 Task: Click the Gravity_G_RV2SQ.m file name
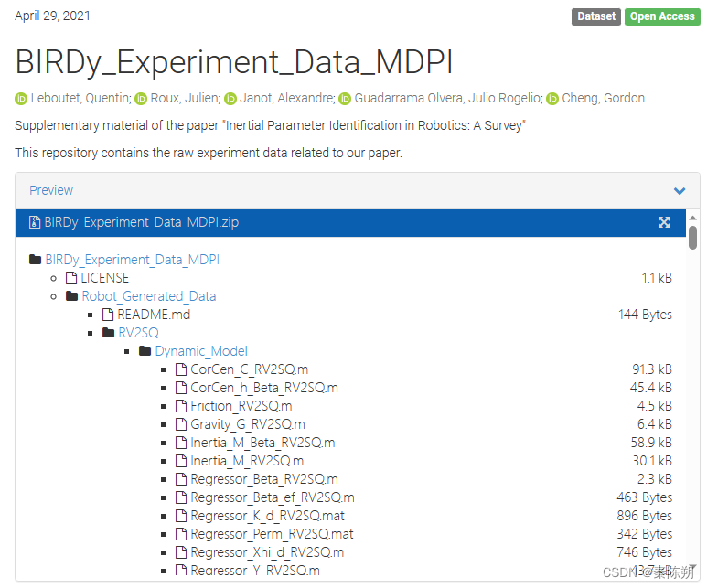click(248, 424)
